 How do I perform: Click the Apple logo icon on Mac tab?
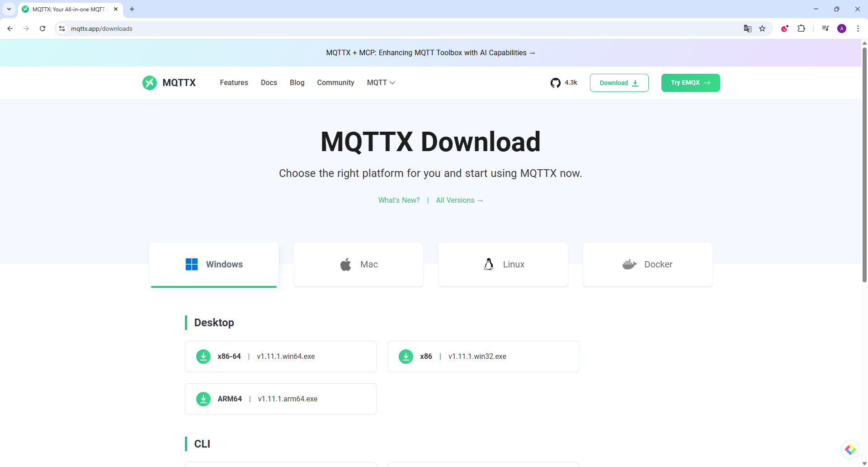(x=346, y=264)
